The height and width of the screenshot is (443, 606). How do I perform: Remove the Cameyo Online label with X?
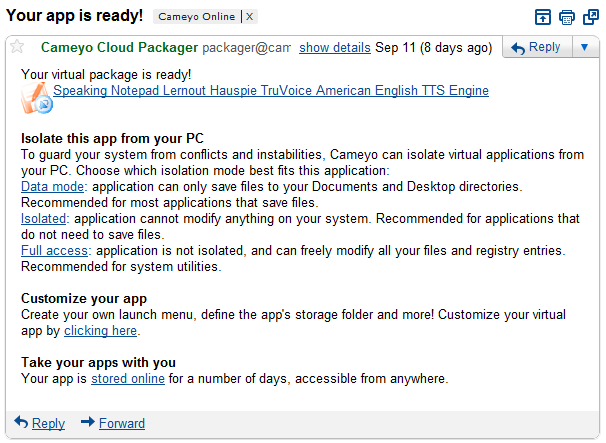pyautogui.click(x=249, y=17)
